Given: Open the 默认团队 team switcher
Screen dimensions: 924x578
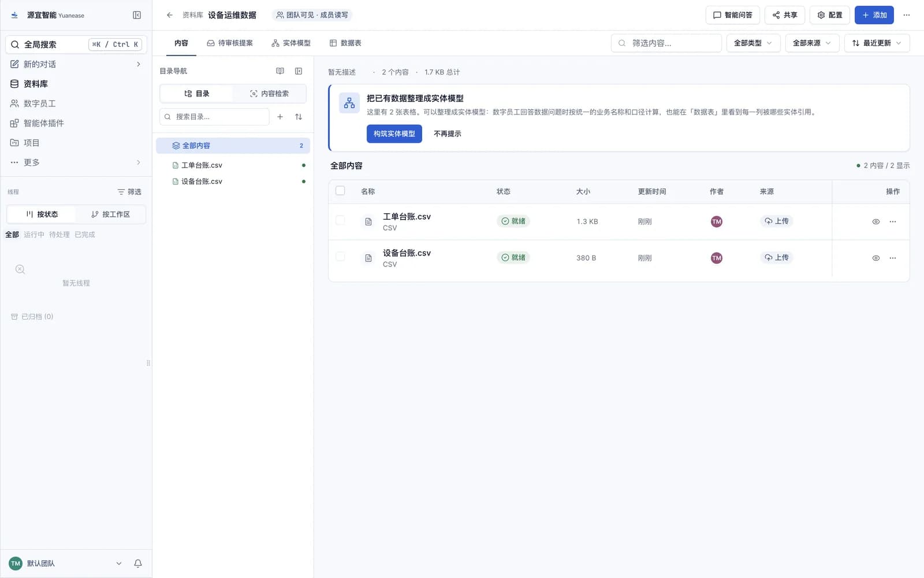Looking at the screenshot, I should pos(66,564).
